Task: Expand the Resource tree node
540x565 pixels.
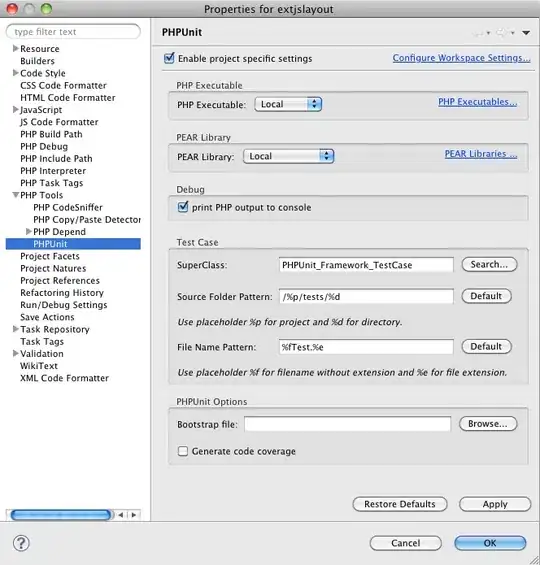Action: 15,48
